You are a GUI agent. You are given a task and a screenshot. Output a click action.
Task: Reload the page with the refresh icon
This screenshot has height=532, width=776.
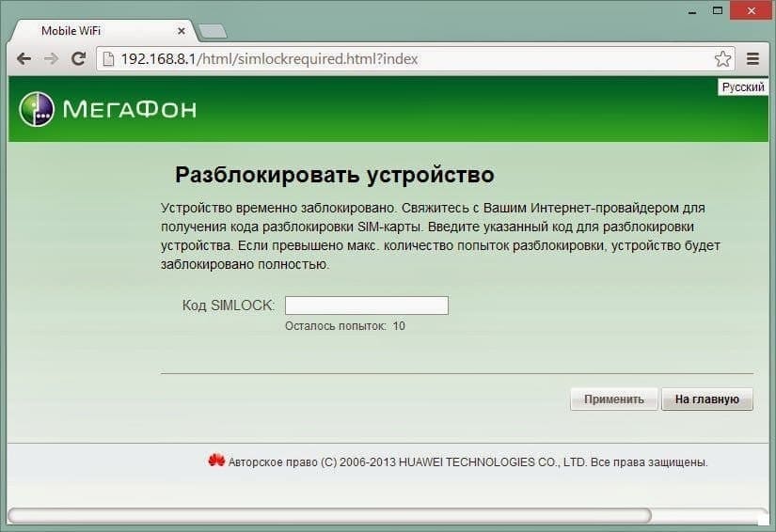point(79,59)
